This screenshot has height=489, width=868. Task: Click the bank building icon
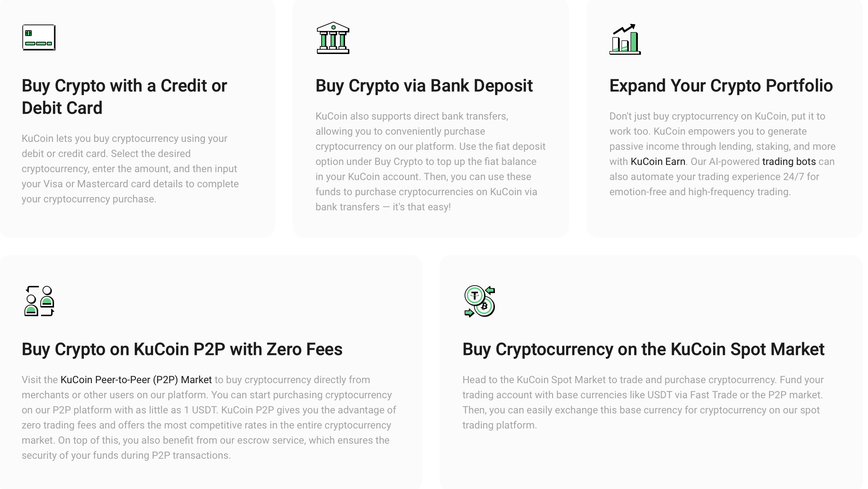333,38
